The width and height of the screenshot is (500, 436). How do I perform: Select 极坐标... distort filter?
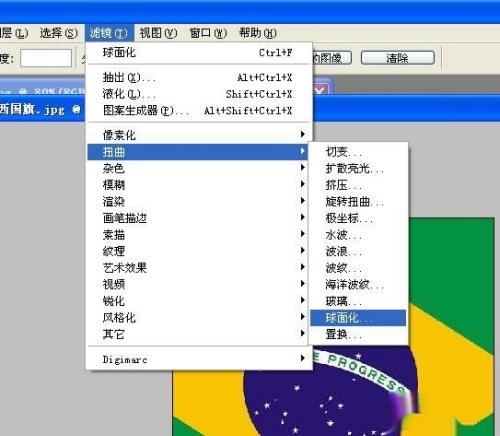(358, 219)
